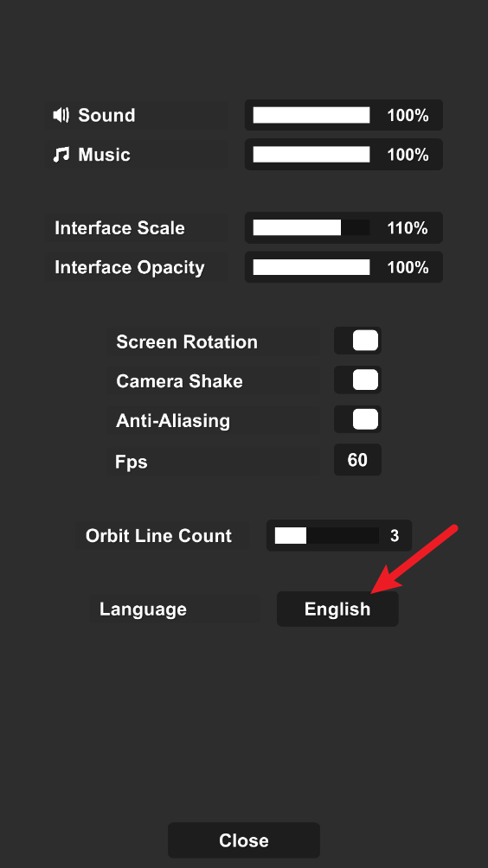Image resolution: width=488 pixels, height=868 pixels.
Task: Click the Screen Rotation label
Action: 187,342
